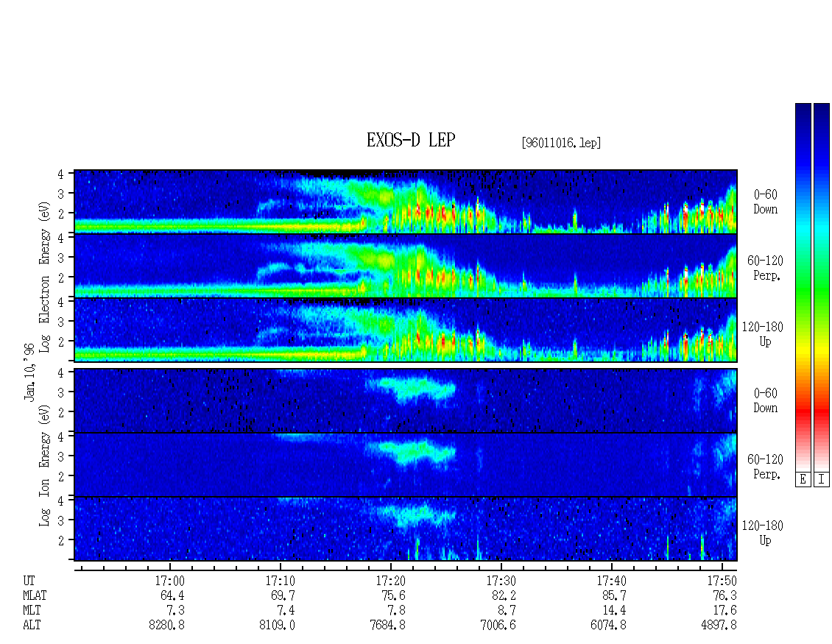Select the UT row header

(x=29, y=581)
